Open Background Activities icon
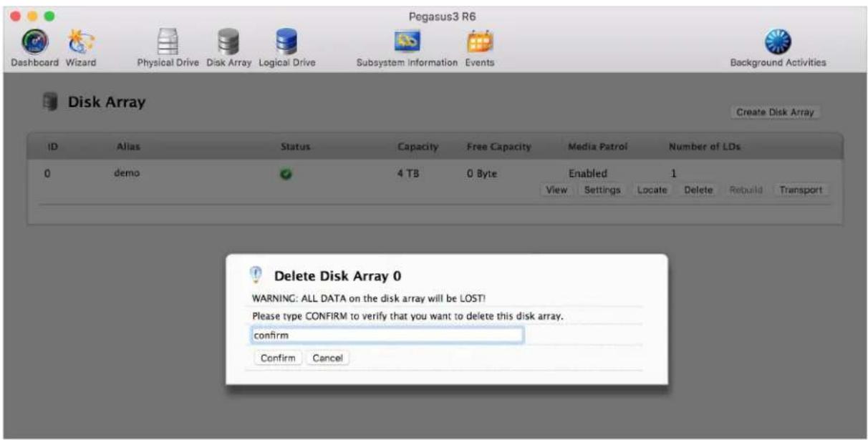The height and width of the screenshot is (440, 868). (778, 41)
